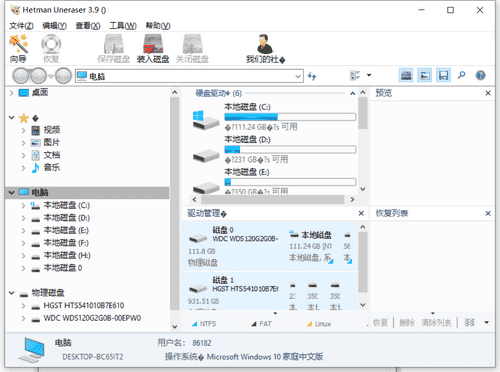The height and width of the screenshot is (372, 500).
Task: Click 清除列表 button
Action: pos(436,322)
